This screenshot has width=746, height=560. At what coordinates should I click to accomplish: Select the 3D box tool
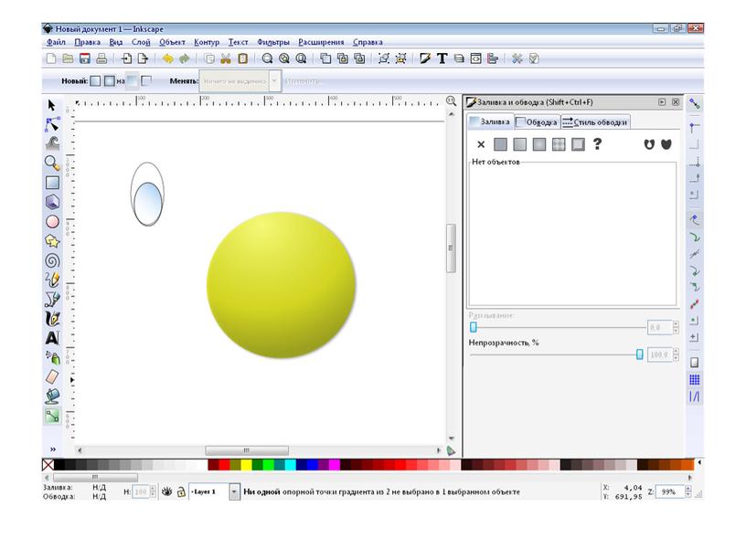[x=52, y=202]
